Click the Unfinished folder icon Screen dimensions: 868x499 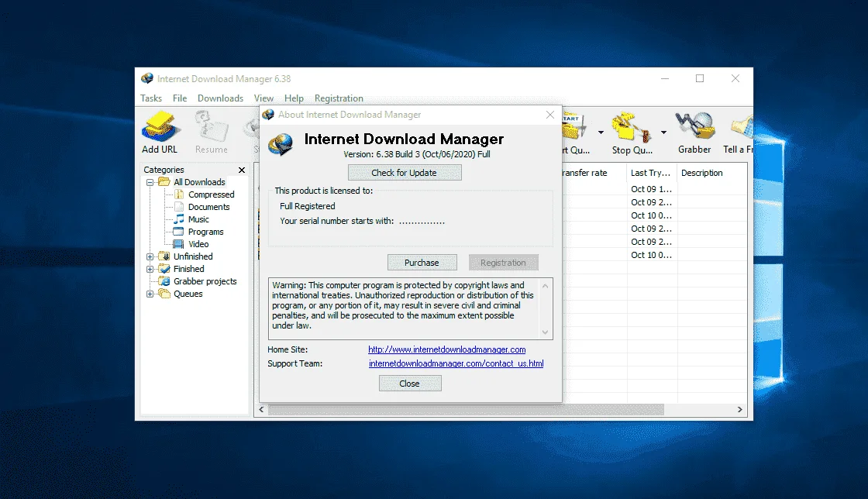pyautogui.click(x=164, y=256)
